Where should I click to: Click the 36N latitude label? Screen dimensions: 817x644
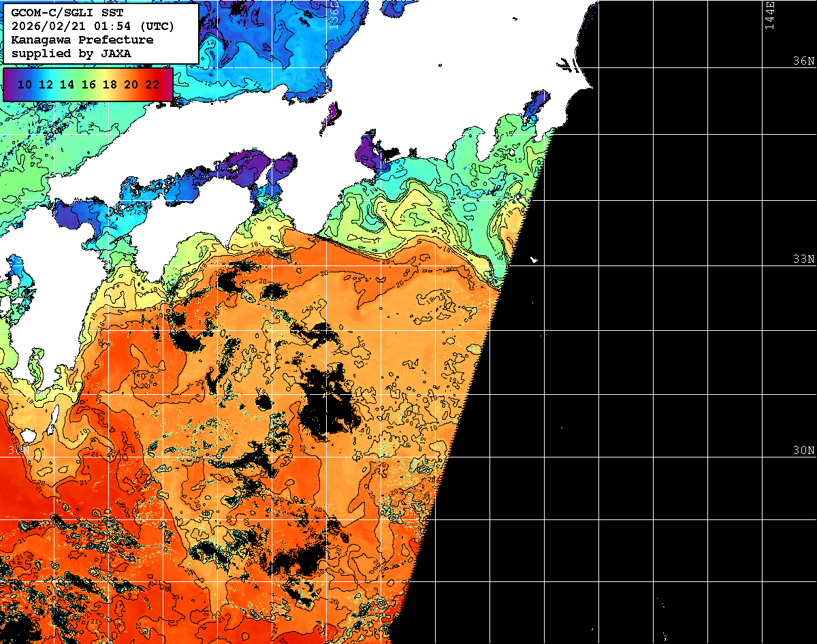coord(803,61)
